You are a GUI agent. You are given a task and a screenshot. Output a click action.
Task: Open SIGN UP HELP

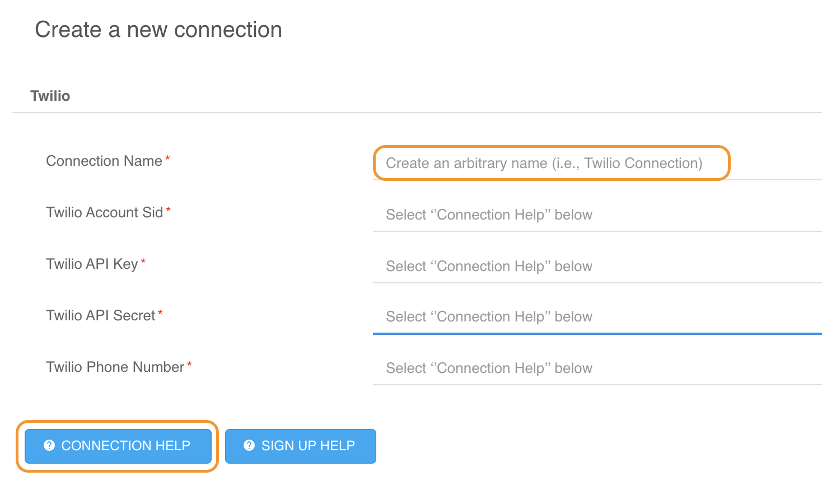(x=300, y=446)
